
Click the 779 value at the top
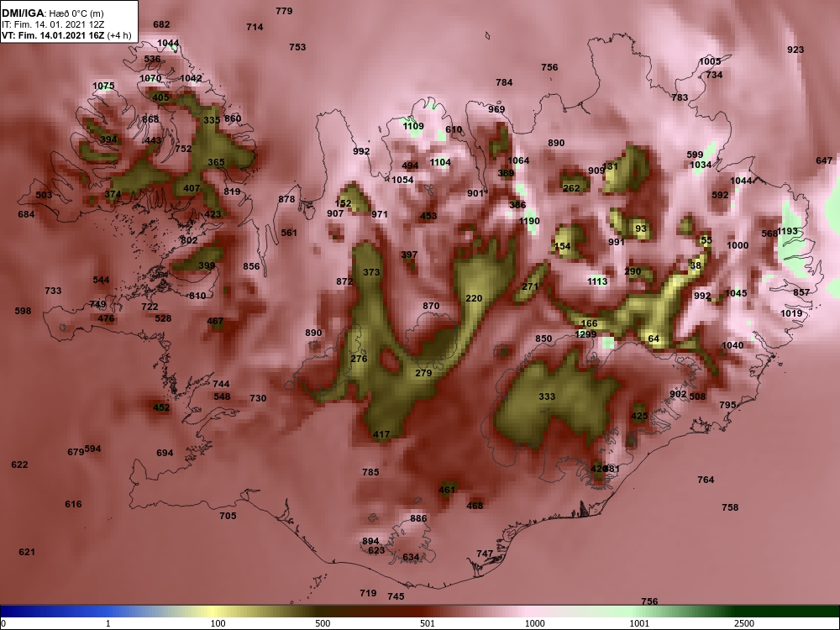[284, 11]
